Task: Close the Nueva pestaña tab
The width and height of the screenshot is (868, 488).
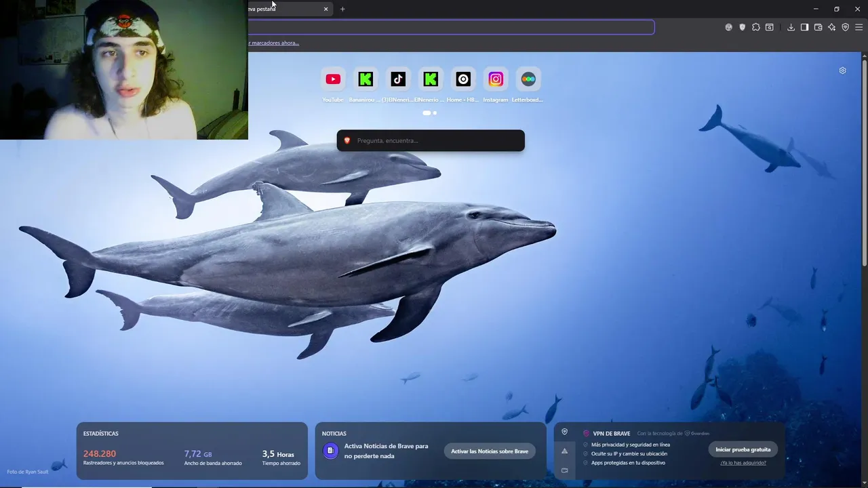Action: 325,9
